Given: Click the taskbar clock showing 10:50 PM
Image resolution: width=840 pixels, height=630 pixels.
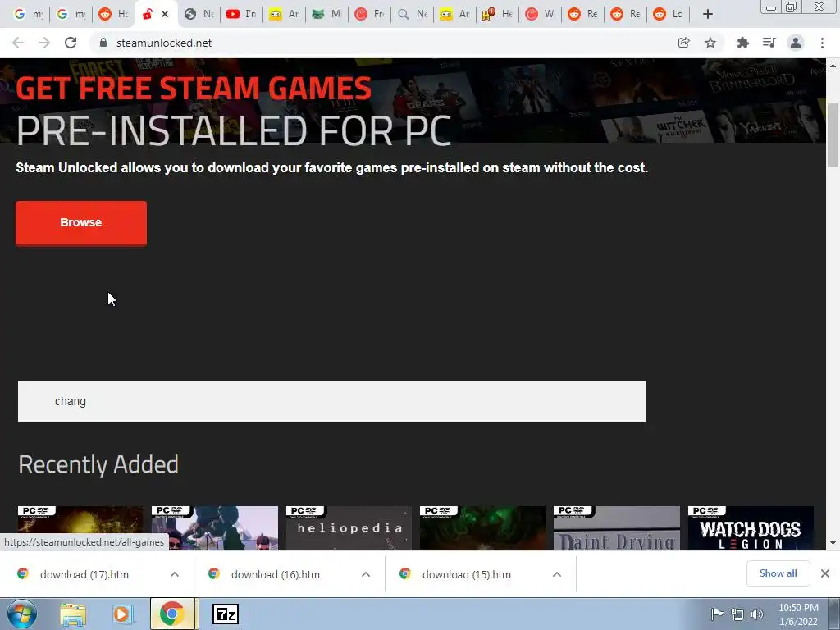Looking at the screenshot, I should 798,614.
